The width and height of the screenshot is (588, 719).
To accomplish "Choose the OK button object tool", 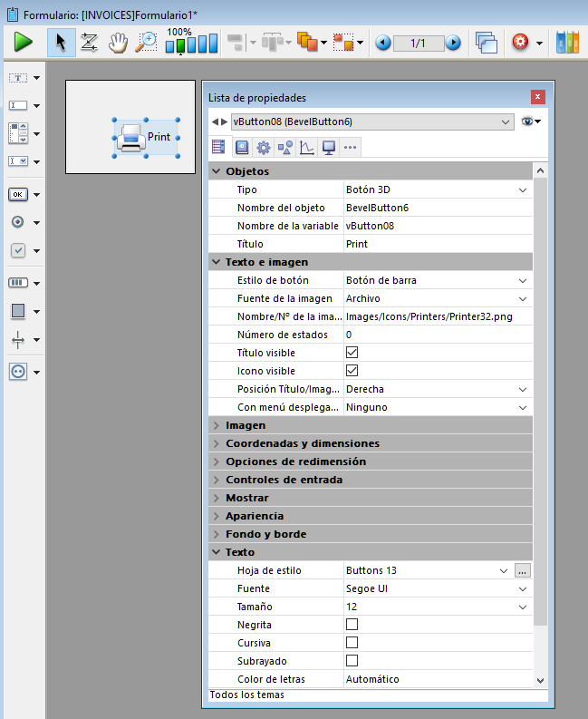I will coord(18,194).
